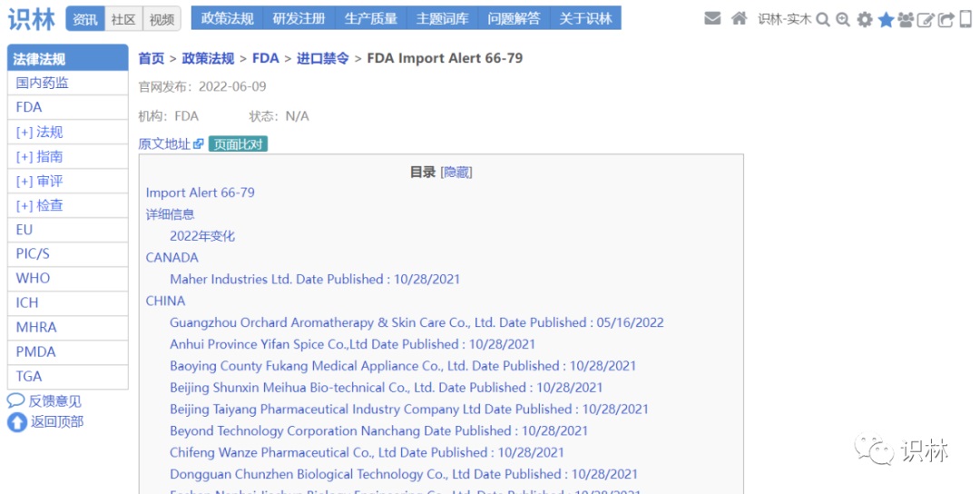Jump to 详细信息 section
This screenshot has height=494, width=980.
[x=170, y=214]
